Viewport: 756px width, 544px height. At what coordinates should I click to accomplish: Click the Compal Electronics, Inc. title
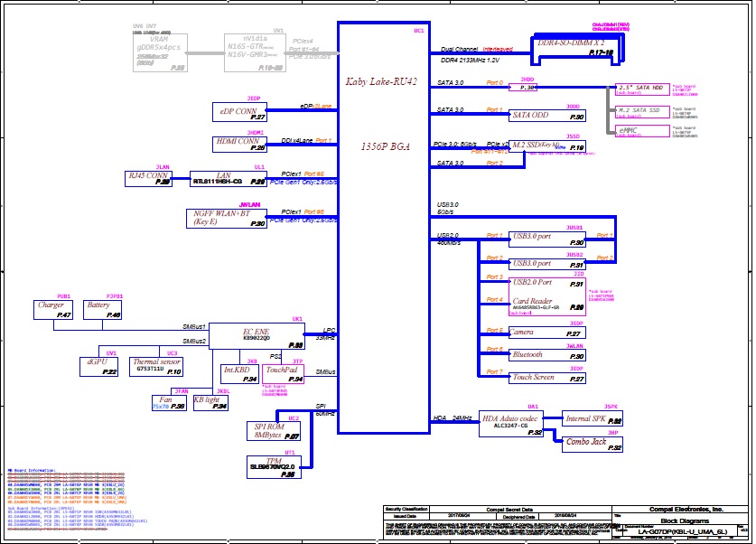click(x=686, y=510)
